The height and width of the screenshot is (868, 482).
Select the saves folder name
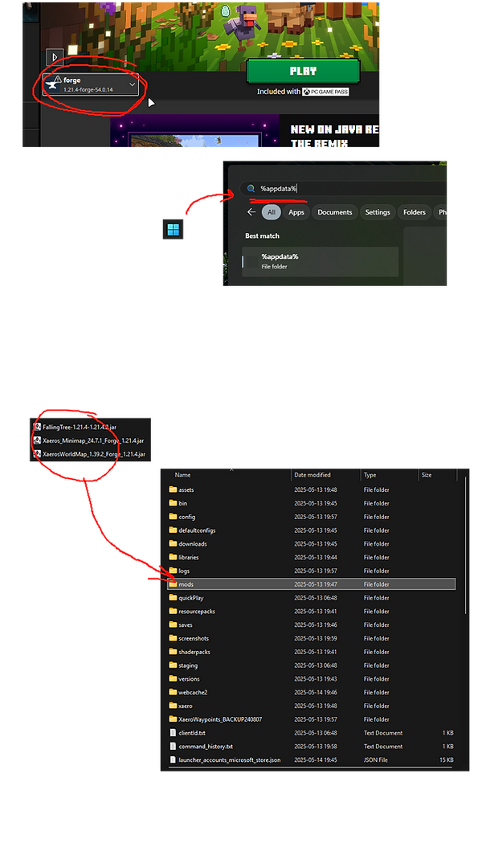click(186, 624)
